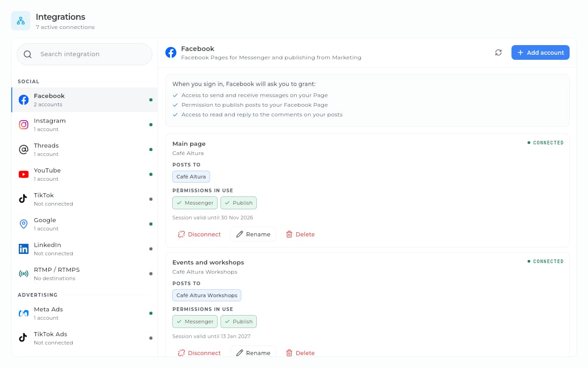Disconnect the Main page account
Image resolution: width=588 pixels, height=368 pixels.
coord(199,234)
